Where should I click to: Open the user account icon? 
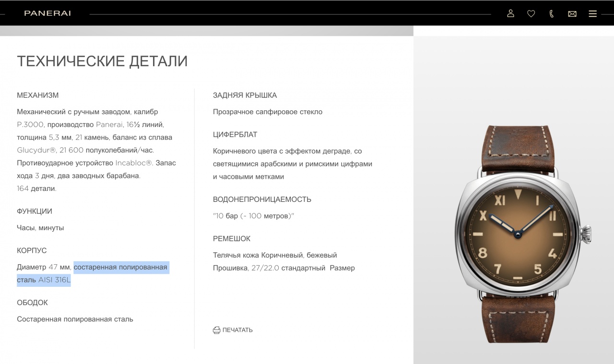pyautogui.click(x=510, y=13)
